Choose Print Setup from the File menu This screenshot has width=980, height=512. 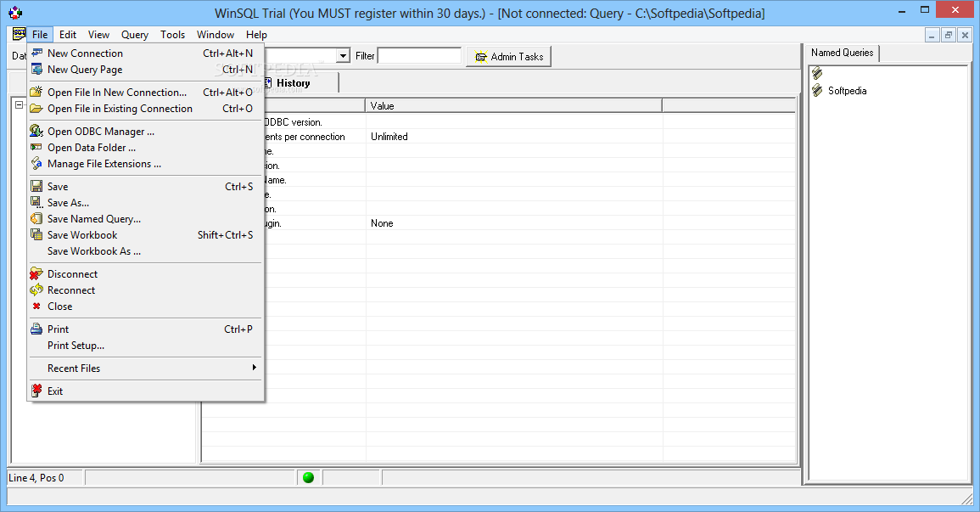pyautogui.click(x=76, y=345)
